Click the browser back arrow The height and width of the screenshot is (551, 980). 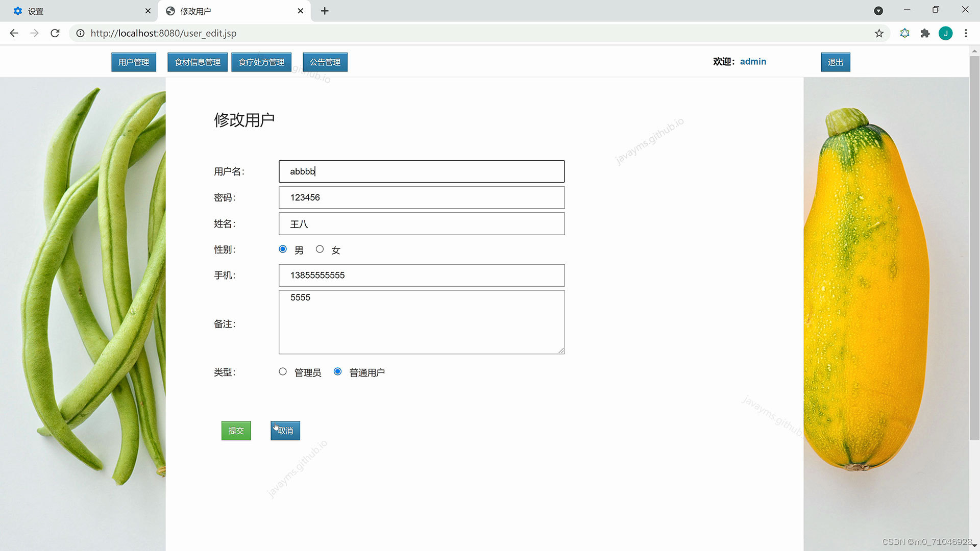click(x=14, y=33)
